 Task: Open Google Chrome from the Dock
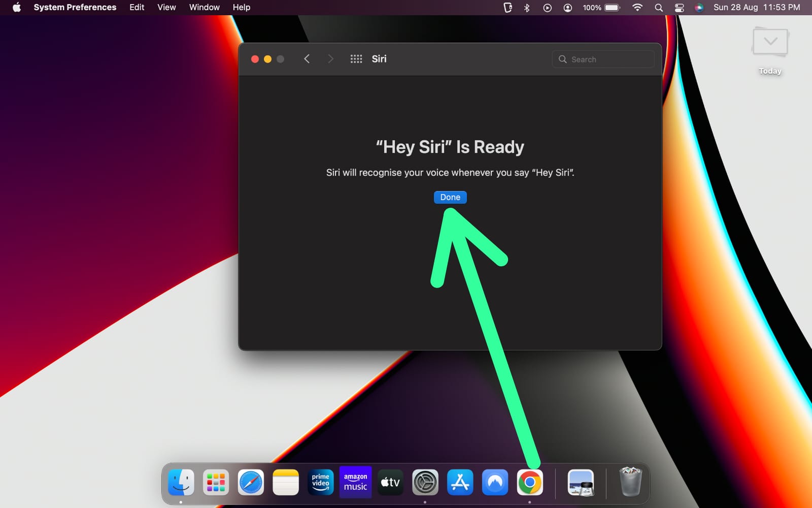click(x=530, y=482)
